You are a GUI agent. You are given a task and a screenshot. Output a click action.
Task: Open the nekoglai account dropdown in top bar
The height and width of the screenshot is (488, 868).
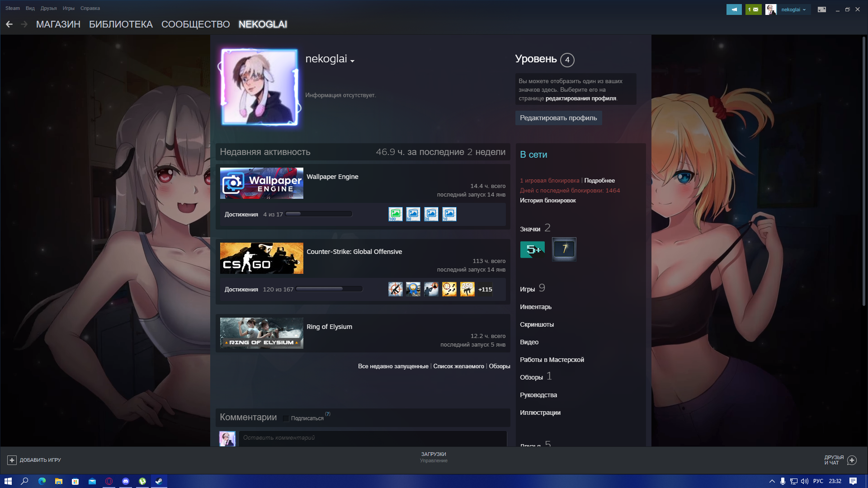793,9
